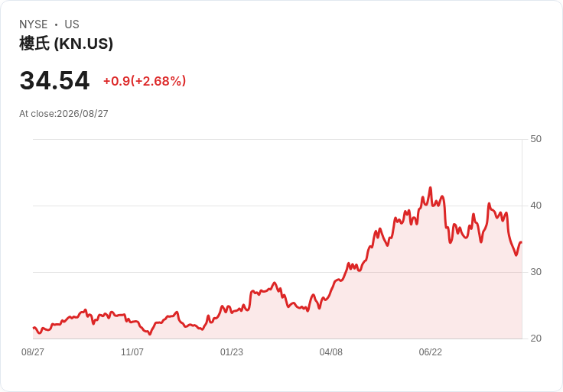This screenshot has height=392, width=563.
Task: Click the 20 y-axis price label
Action: 535,339
